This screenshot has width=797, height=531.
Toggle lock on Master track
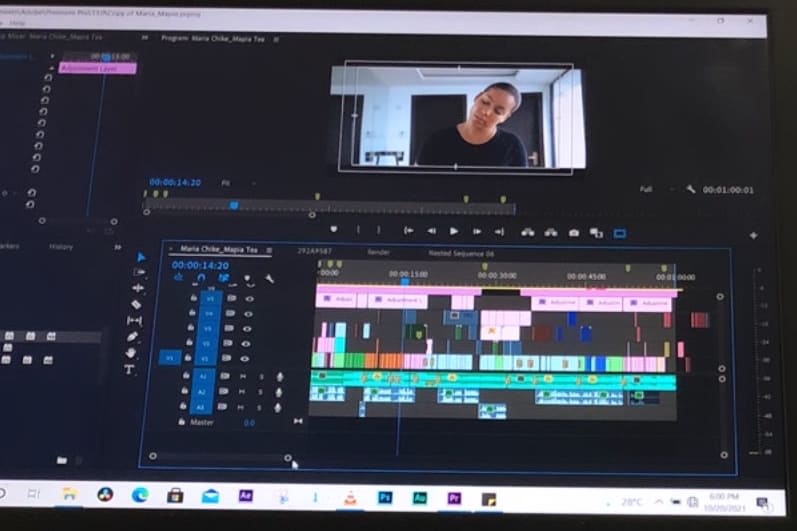point(181,422)
